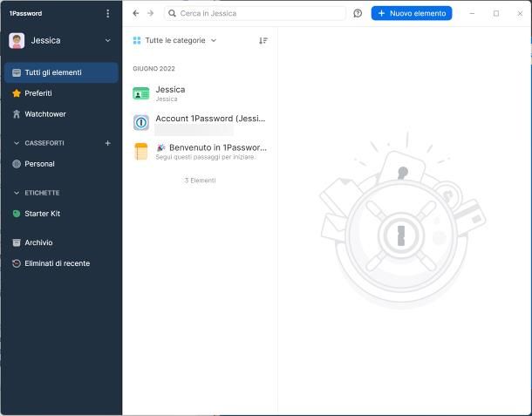
Task: Select Tutti gli elementi in sidebar
Action: point(61,72)
